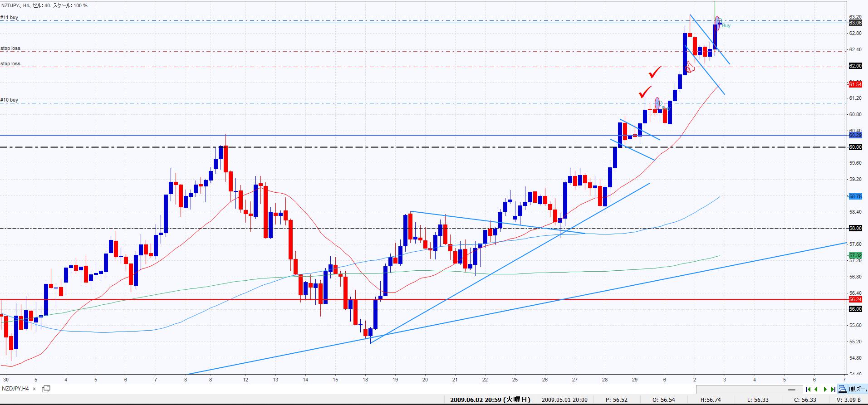Screen dimensions: 868x405
Task: Select the #11 buy order line label
Action: 10,17
